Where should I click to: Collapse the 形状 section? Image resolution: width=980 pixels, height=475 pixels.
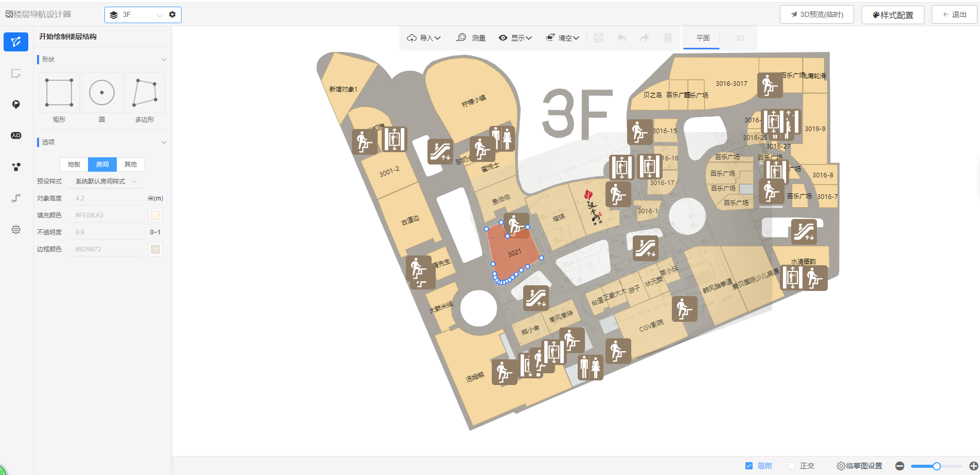click(164, 60)
